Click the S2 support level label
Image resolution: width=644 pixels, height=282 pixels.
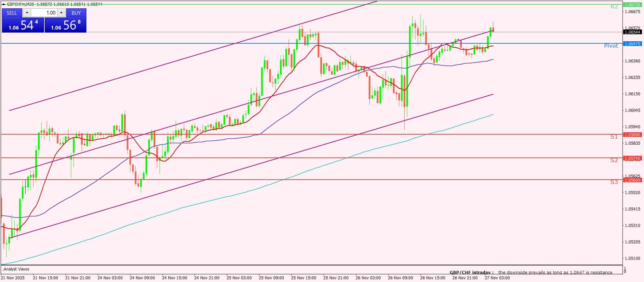614,160
